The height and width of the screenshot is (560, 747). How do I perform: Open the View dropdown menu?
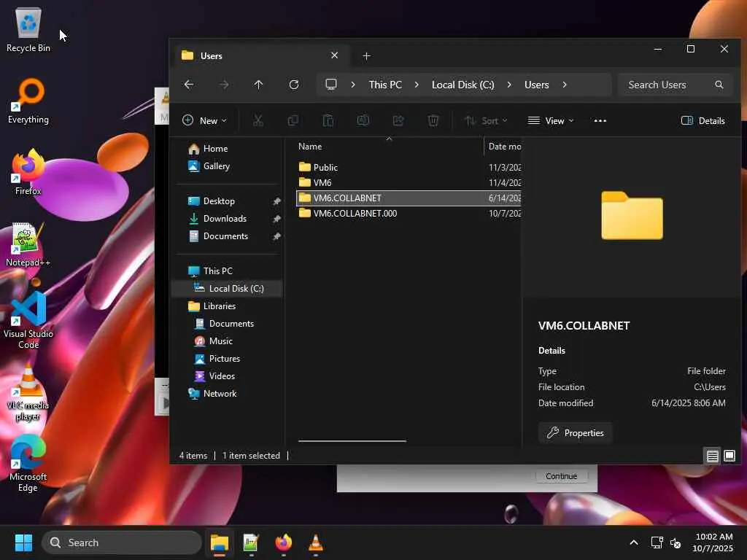(x=551, y=121)
